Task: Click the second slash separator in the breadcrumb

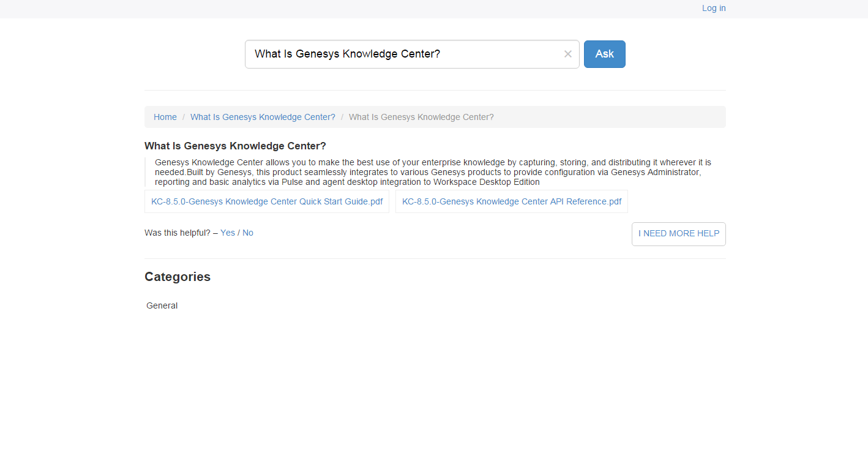Action: [x=342, y=117]
